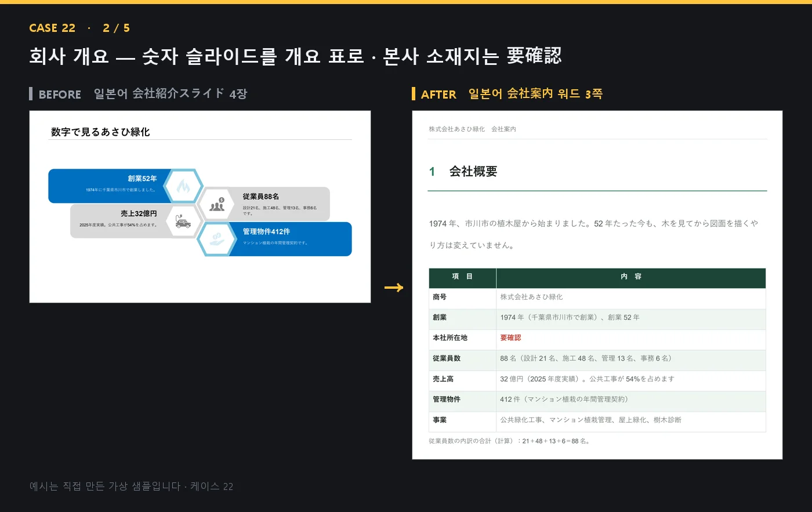Click the flame icon beside 創業52年
The height and width of the screenshot is (512, 812).
[183, 186]
